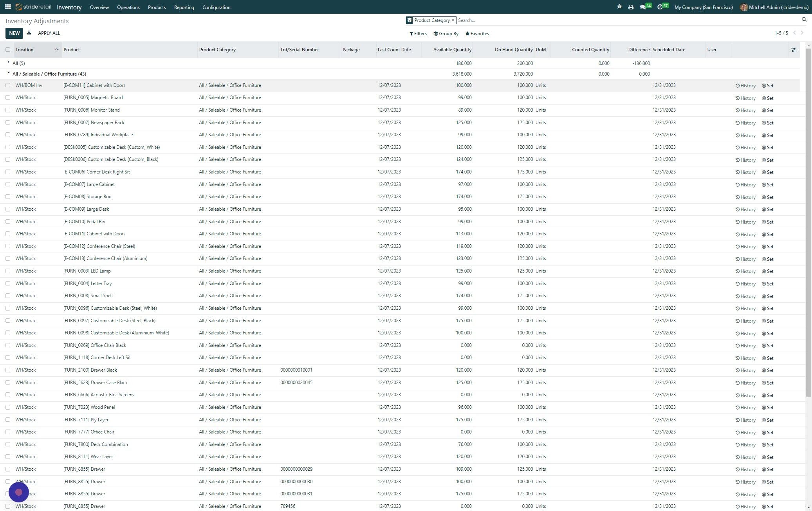This screenshot has width=812, height=511.
Task: Open the optional columns adjust icon
Action: click(x=793, y=50)
